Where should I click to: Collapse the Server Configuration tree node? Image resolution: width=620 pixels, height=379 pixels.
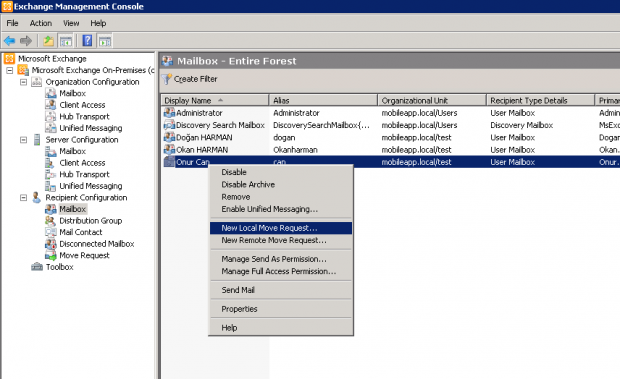tap(23, 140)
